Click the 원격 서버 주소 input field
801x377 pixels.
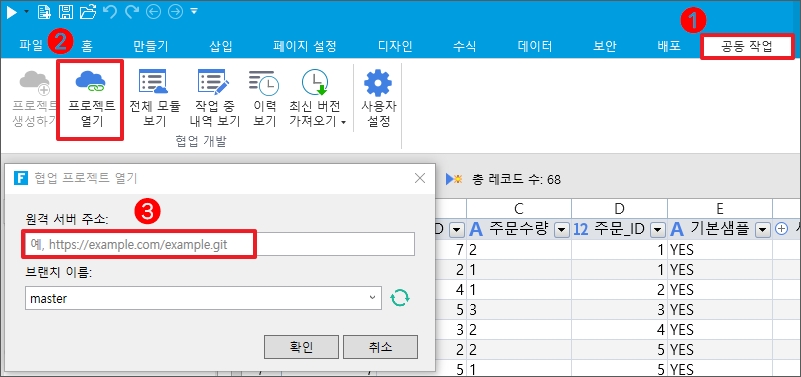coord(220,244)
